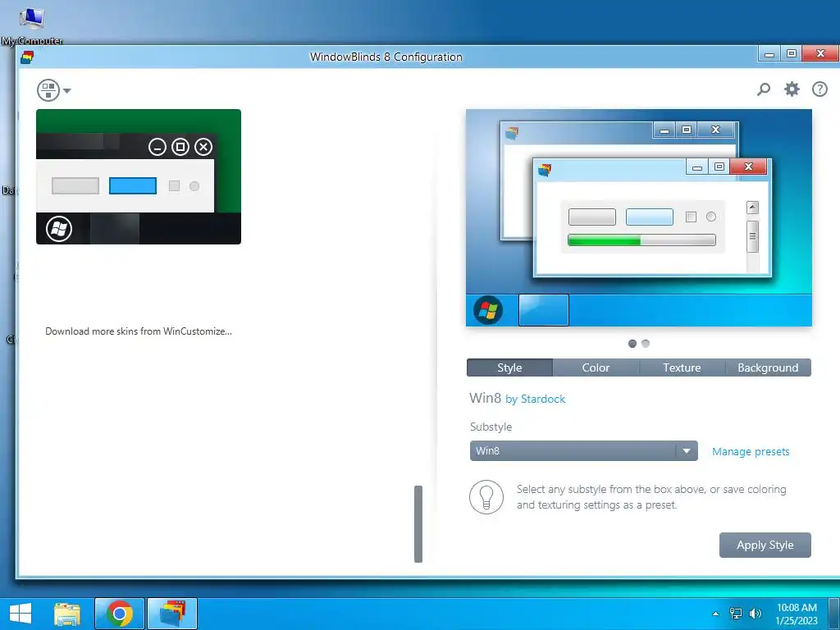Switch to the Style tab
The image size is (840, 630).
point(509,367)
